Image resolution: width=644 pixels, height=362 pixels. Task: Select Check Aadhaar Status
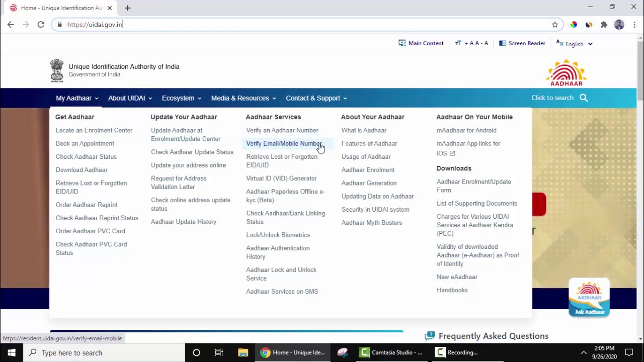tap(86, 156)
